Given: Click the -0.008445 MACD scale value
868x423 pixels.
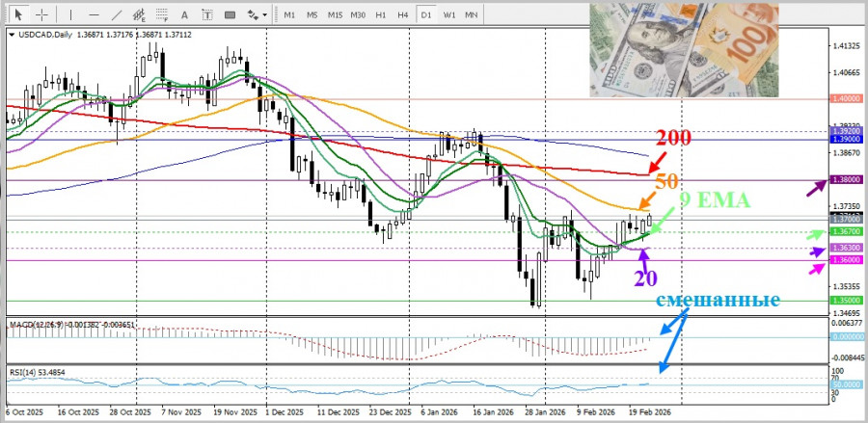Looking at the screenshot, I should click(847, 357).
